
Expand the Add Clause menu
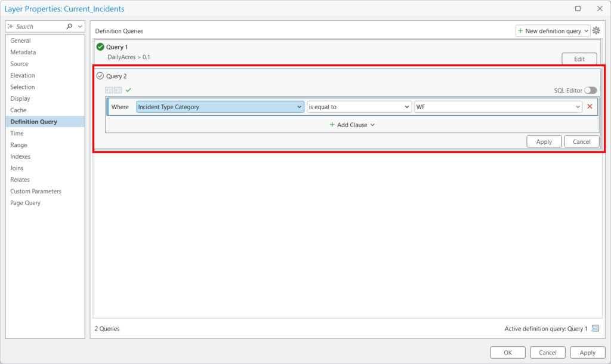pyautogui.click(x=352, y=125)
